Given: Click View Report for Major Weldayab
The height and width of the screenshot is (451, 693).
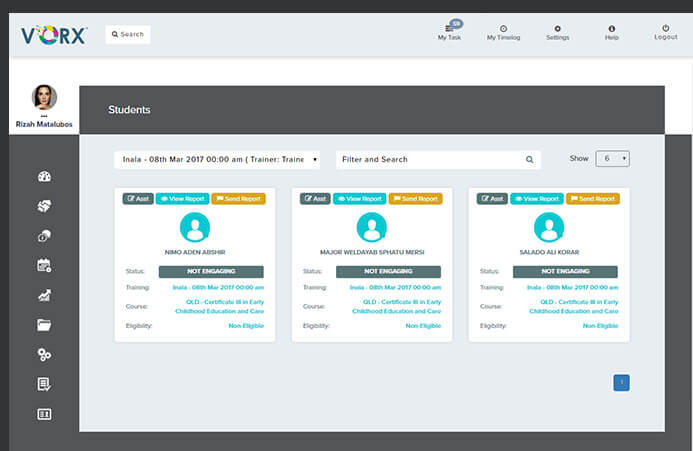Looking at the screenshot, I should click(x=360, y=199).
